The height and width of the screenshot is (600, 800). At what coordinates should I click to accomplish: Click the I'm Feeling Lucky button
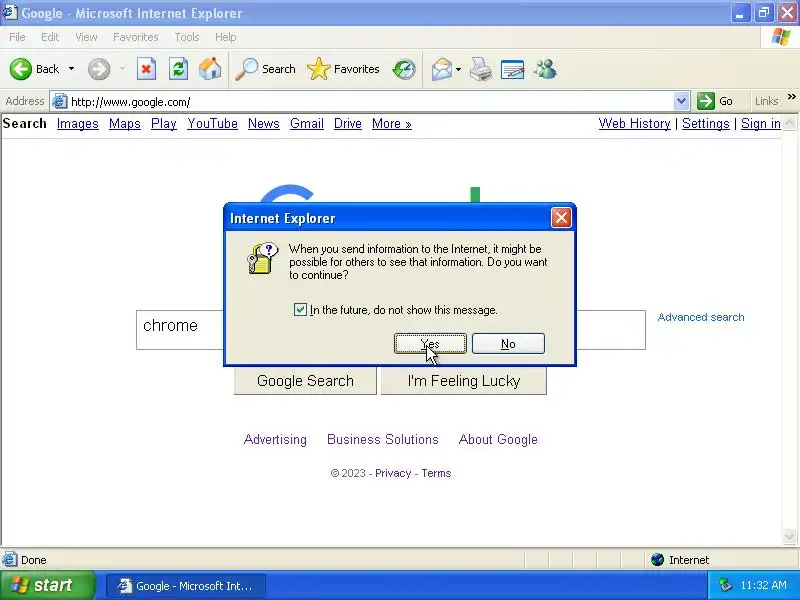tap(464, 381)
